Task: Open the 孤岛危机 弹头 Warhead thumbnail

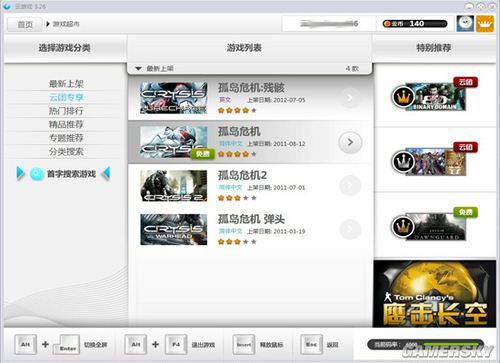Action: click(x=174, y=230)
